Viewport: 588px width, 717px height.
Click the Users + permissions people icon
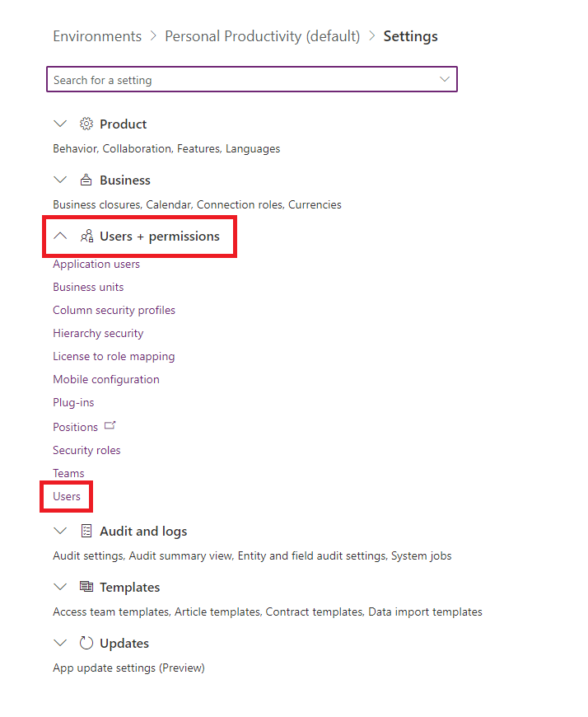point(86,236)
